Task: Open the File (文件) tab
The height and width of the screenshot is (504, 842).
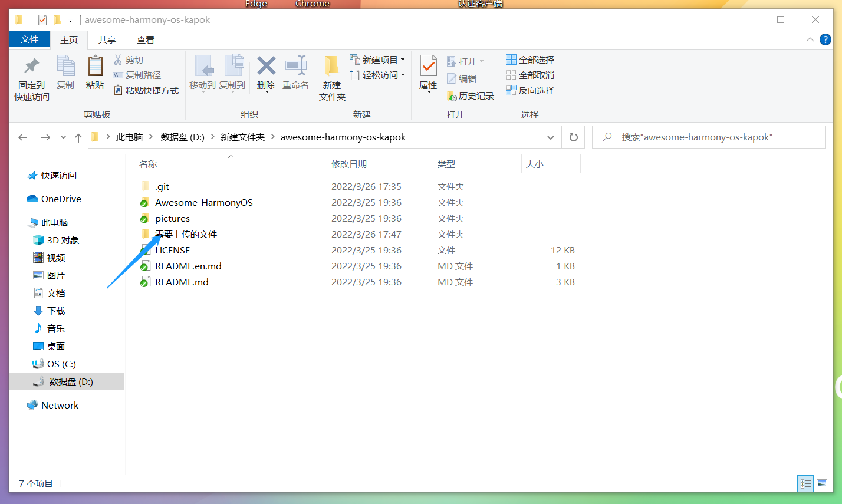Action: click(x=29, y=39)
